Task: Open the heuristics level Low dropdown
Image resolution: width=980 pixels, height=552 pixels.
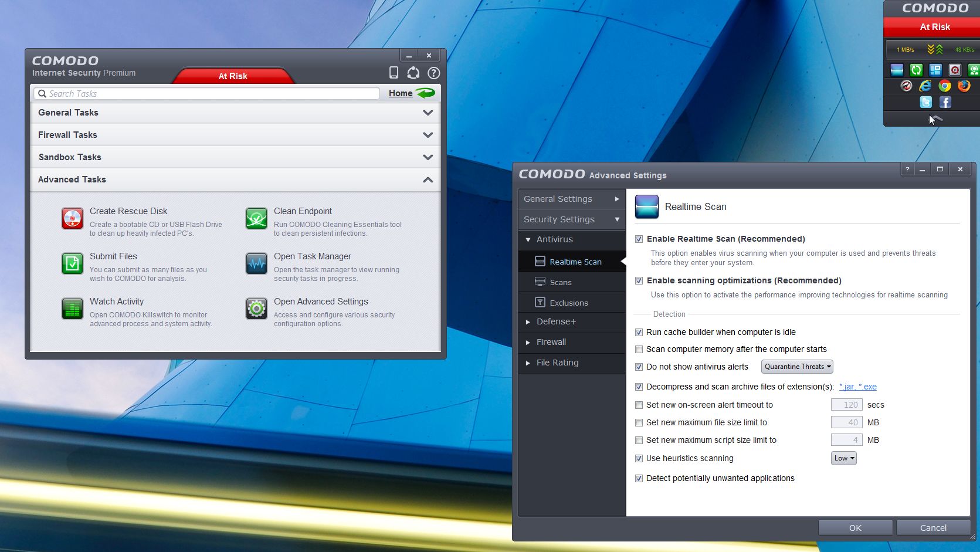Action: 843,459
